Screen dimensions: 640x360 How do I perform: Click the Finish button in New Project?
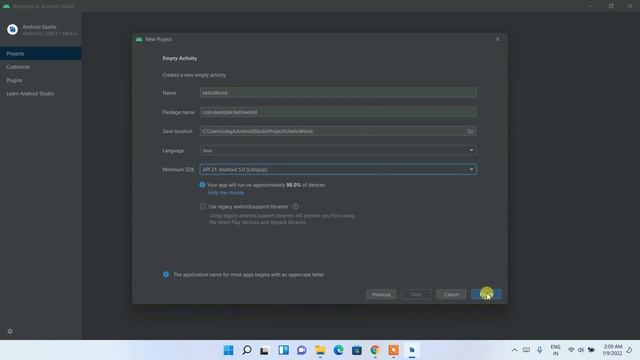coord(486,294)
